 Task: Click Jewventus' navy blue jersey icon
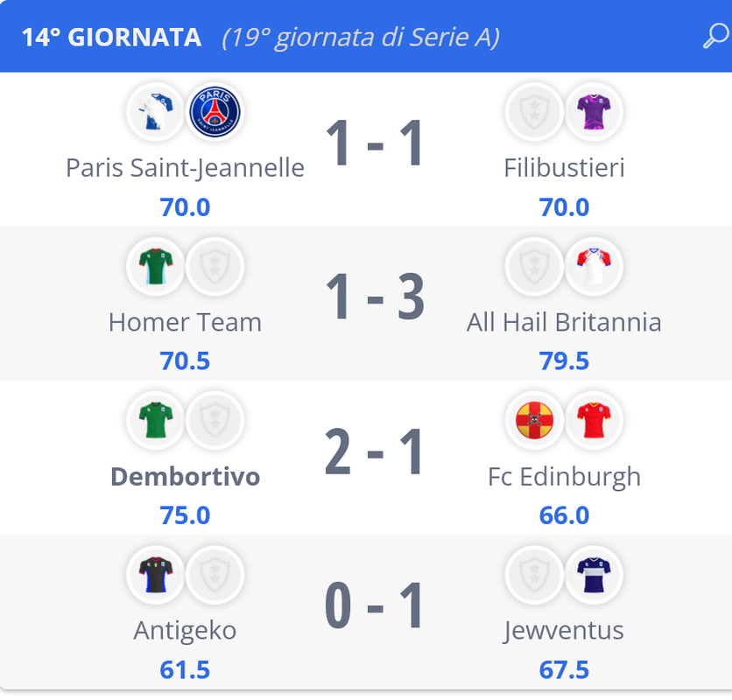(x=594, y=575)
